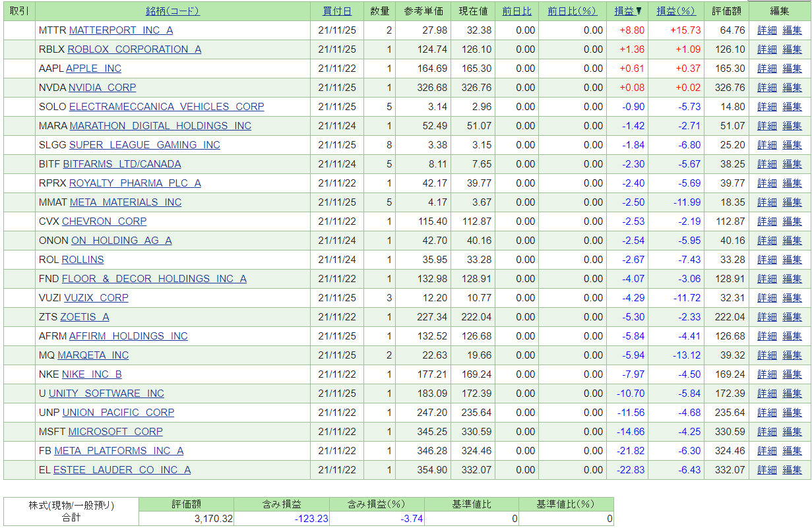812x528 pixels.
Task: Open 詳細 for the RBLX row
Action: 767,49
